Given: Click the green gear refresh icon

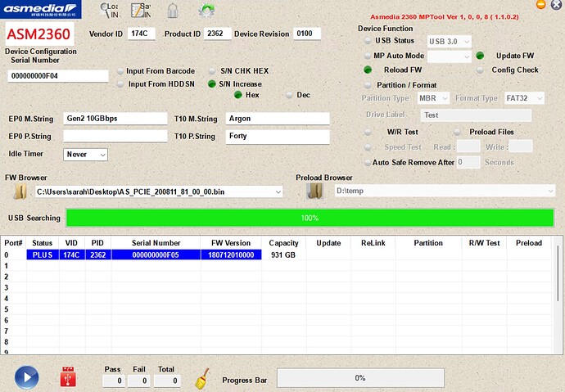Looking at the screenshot, I should point(206,10).
